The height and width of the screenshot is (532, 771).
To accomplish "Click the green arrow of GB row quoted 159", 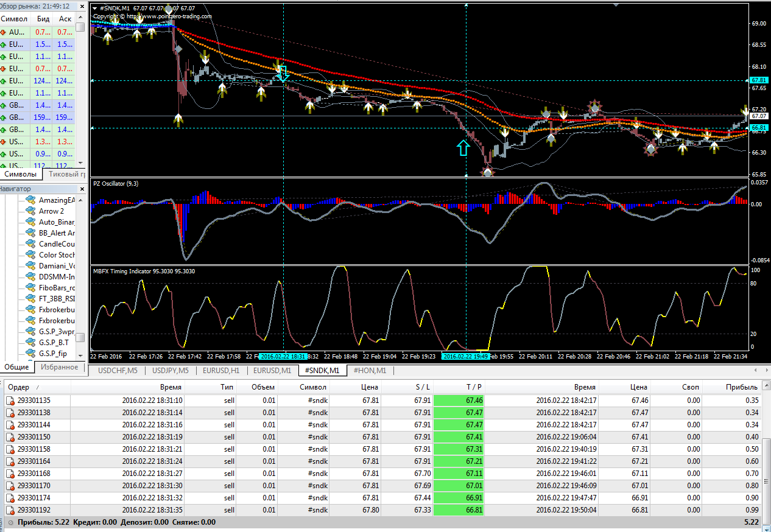I will point(4,117).
